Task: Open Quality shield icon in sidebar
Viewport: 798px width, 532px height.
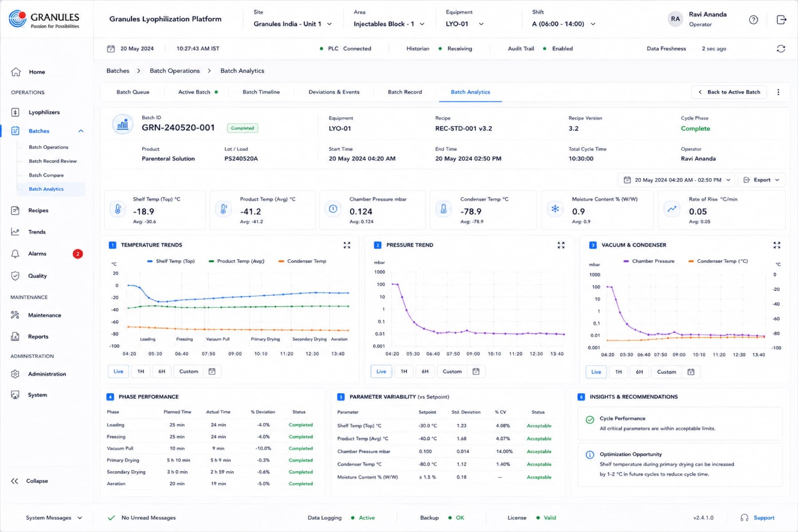Action: (15, 276)
